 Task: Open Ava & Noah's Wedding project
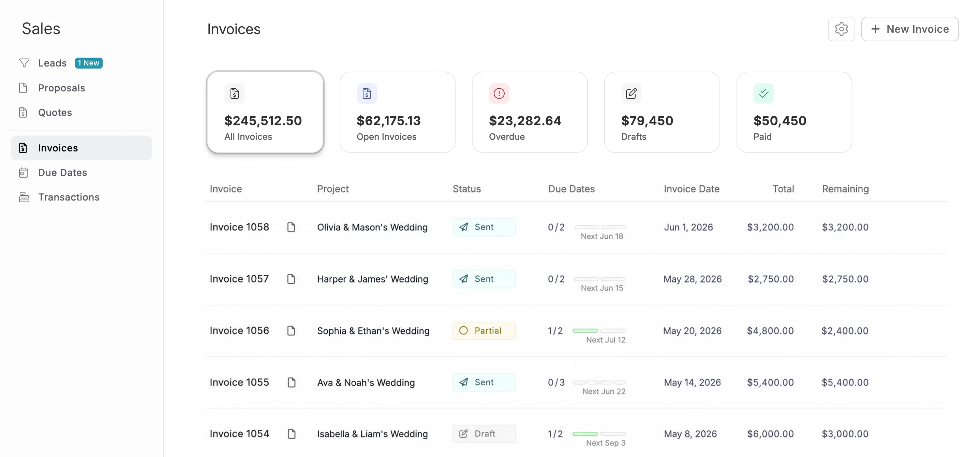pyautogui.click(x=366, y=382)
